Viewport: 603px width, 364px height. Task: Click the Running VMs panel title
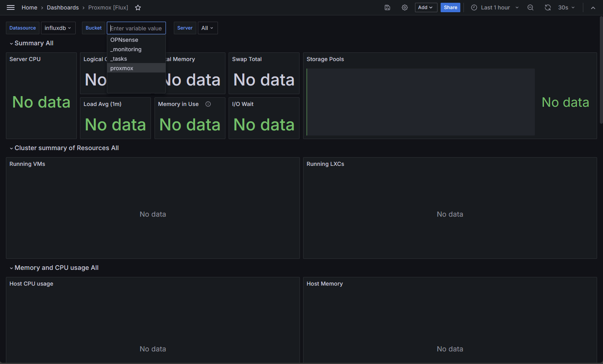[x=27, y=164]
